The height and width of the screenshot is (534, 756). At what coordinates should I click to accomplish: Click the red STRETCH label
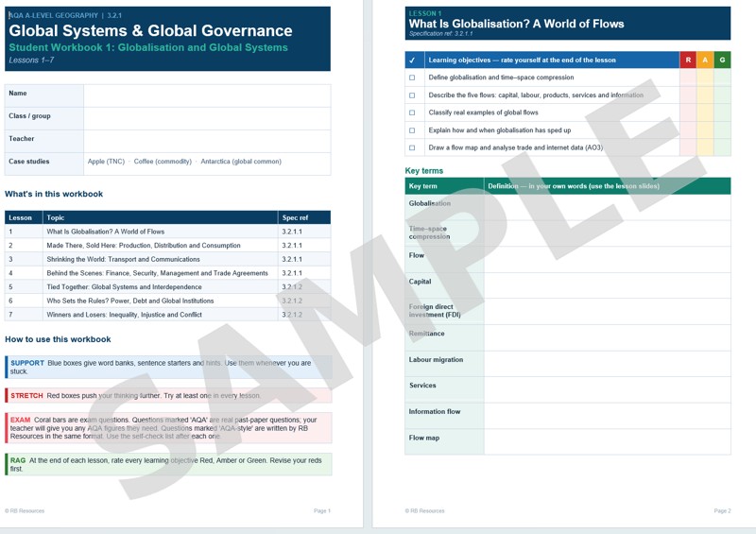click(27, 396)
